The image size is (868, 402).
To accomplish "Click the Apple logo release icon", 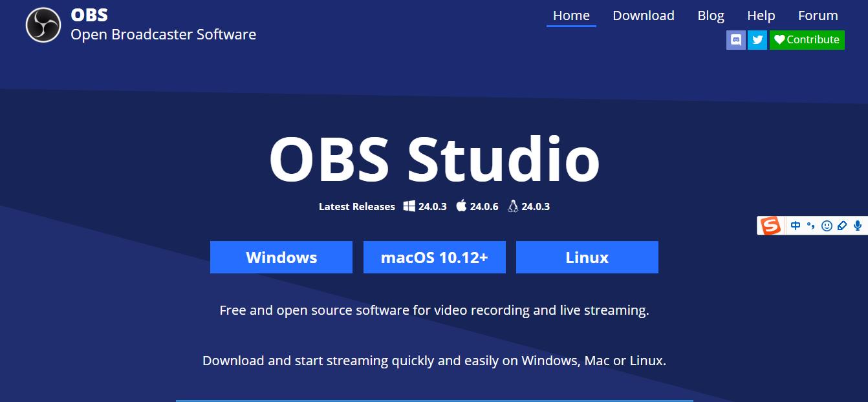I will pyautogui.click(x=461, y=206).
